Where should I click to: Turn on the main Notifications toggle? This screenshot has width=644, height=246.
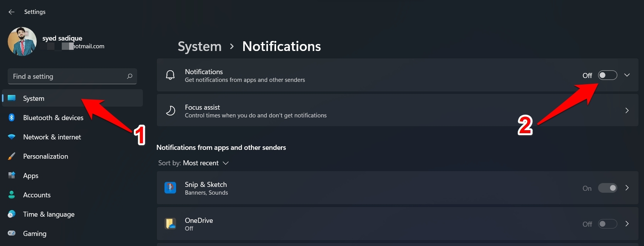pyautogui.click(x=607, y=75)
